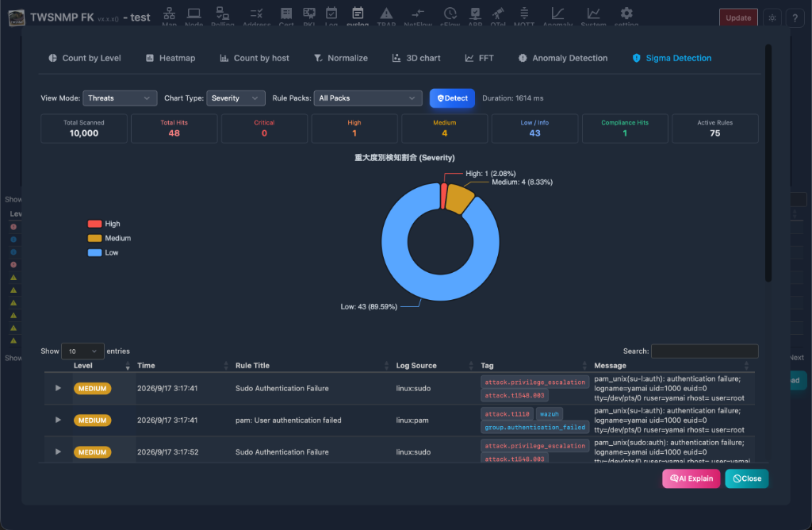Open the PKI icon in toolbar

(x=309, y=16)
